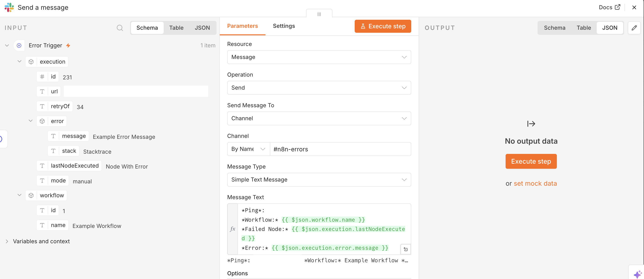Click the error object cube icon
The width and height of the screenshot is (644, 279).
[x=42, y=121]
